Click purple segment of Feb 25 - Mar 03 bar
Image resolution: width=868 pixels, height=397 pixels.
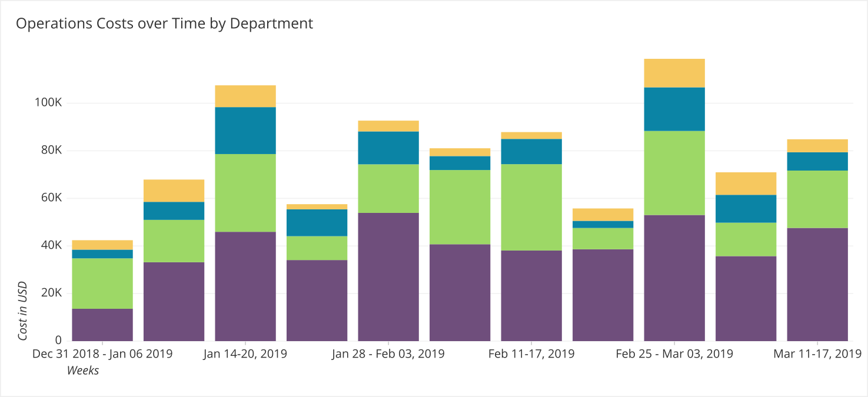pos(674,278)
